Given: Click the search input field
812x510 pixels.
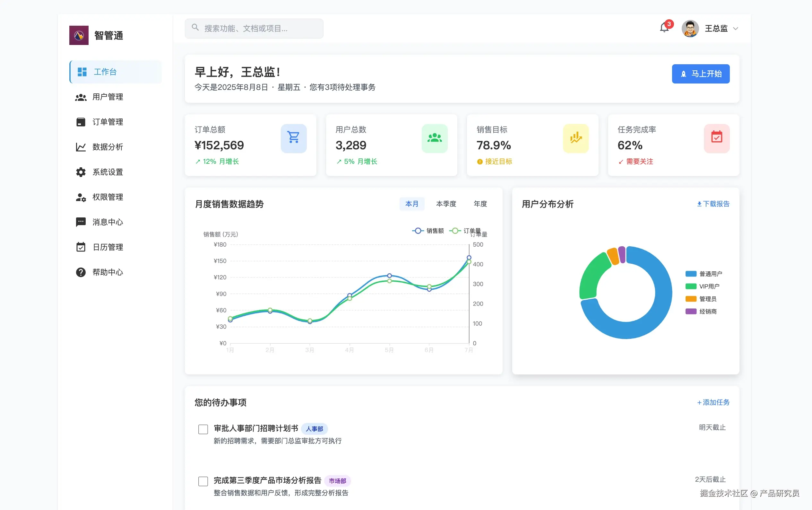Looking at the screenshot, I should [254, 29].
